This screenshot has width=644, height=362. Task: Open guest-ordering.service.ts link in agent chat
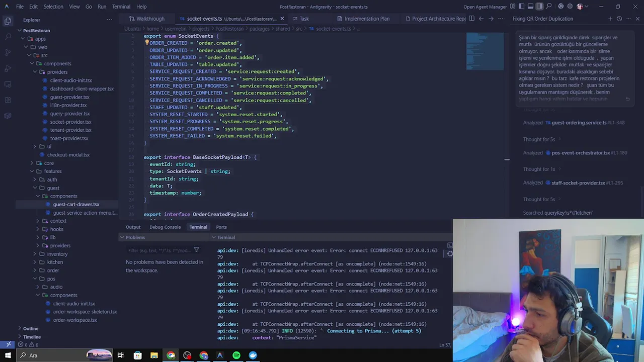(579, 123)
